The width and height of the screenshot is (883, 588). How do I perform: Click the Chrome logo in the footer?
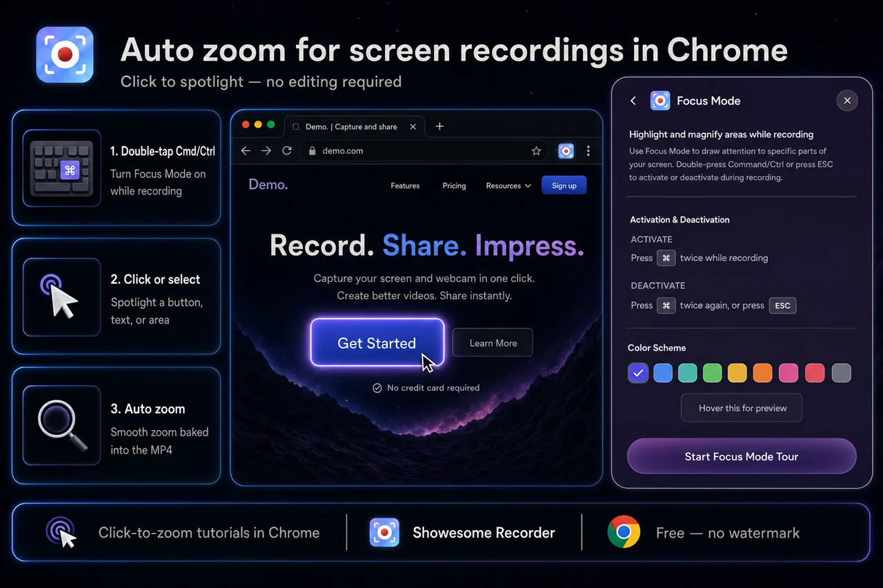[x=624, y=532]
